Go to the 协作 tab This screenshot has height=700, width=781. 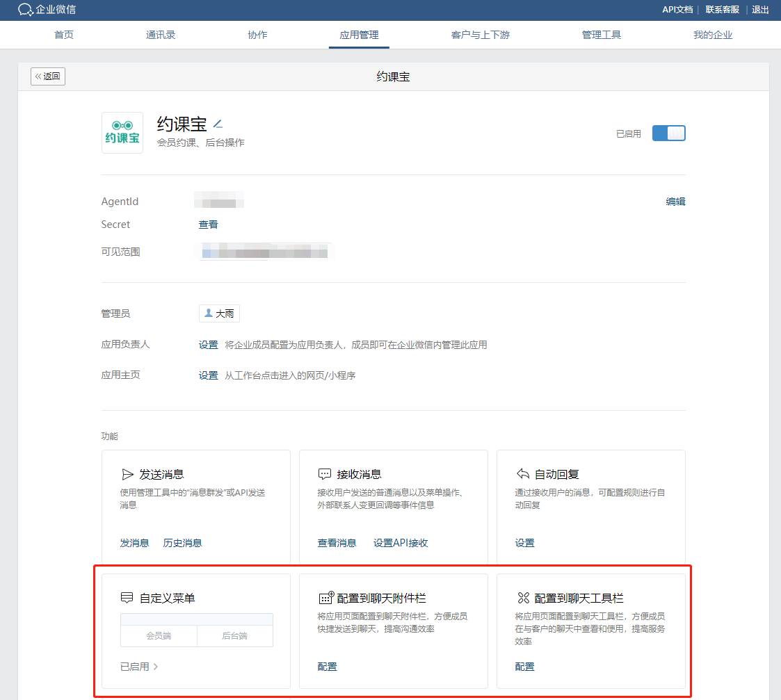coord(257,35)
